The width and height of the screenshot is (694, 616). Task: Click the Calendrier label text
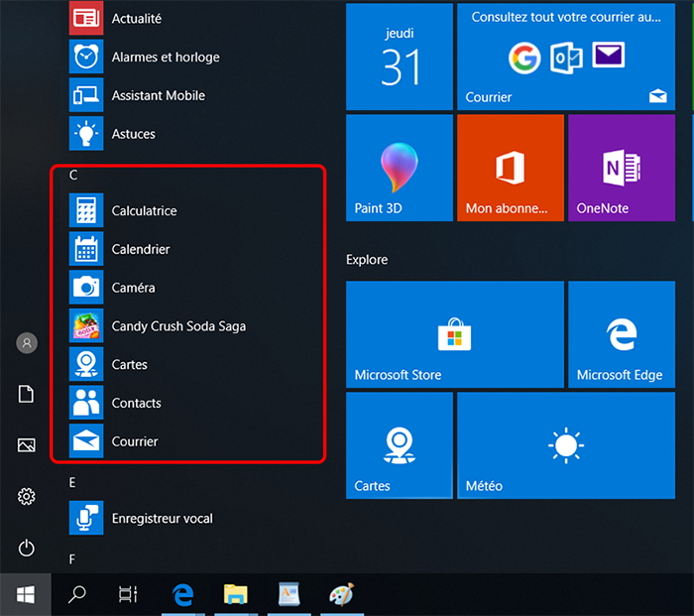coord(141,249)
